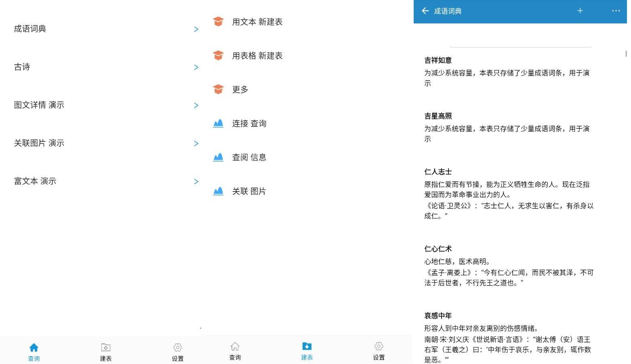Click the scrollbar thumb on idiom list
631x364 pixels.
[x=626, y=54]
